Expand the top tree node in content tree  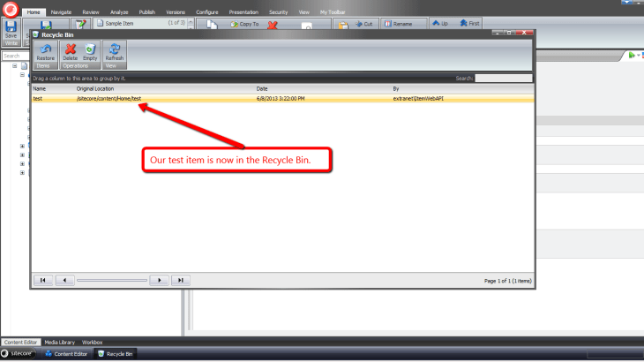15,66
